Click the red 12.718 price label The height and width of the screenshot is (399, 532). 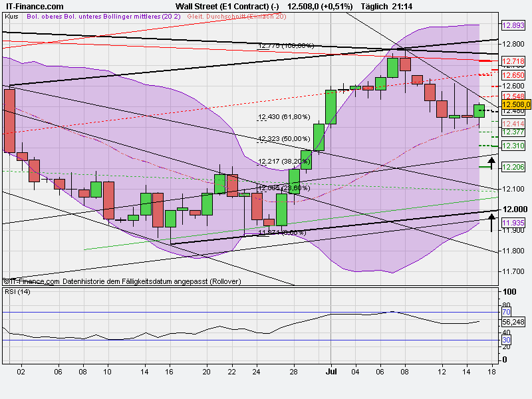(x=512, y=62)
